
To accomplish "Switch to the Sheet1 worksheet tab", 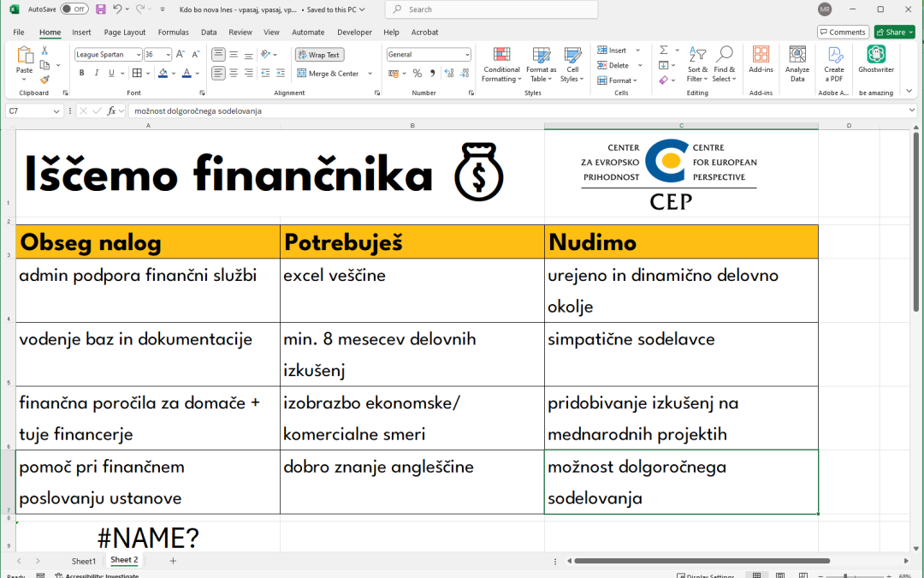I will tap(84, 561).
